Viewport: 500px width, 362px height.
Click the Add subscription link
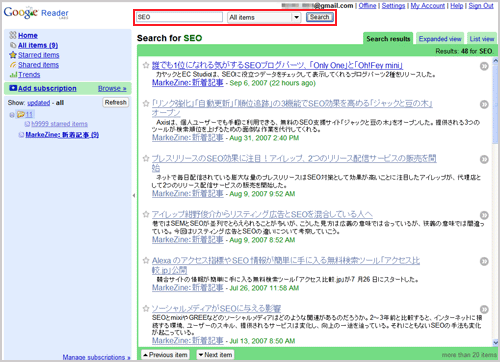click(x=47, y=88)
